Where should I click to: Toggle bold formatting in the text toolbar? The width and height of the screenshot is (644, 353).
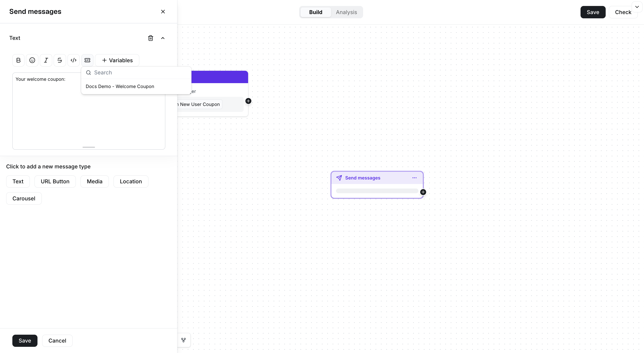click(x=18, y=60)
